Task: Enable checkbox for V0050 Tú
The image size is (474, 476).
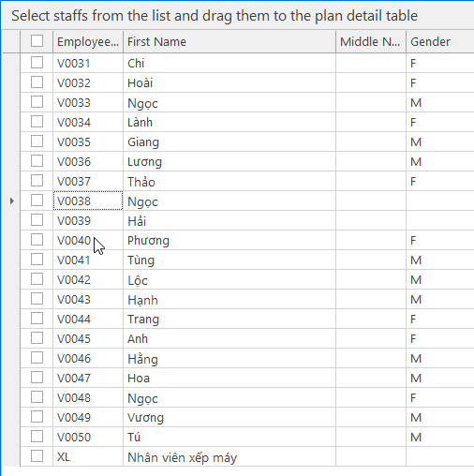Action: coord(37,437)
